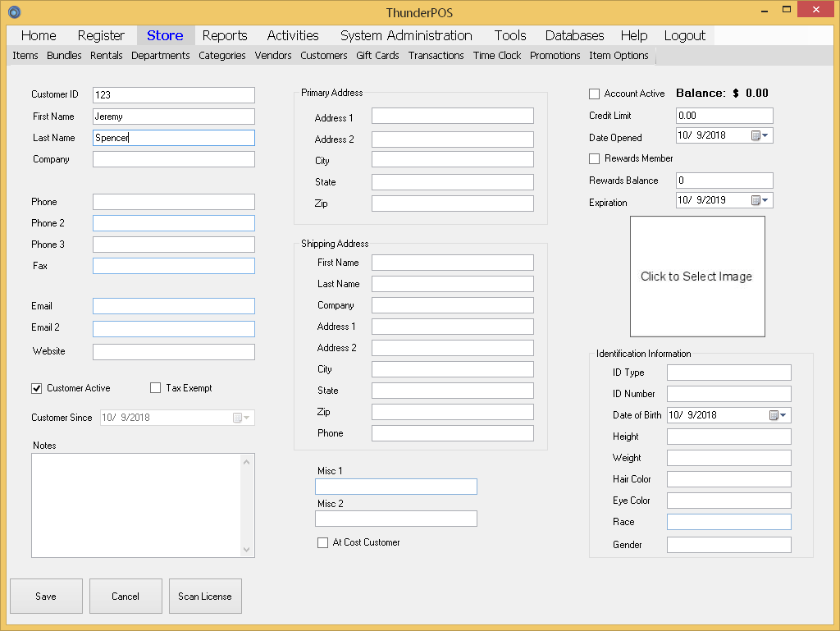The width and height of the screenshot is (840, 631).
Task: Click the Gender input field
Action: 729,546
